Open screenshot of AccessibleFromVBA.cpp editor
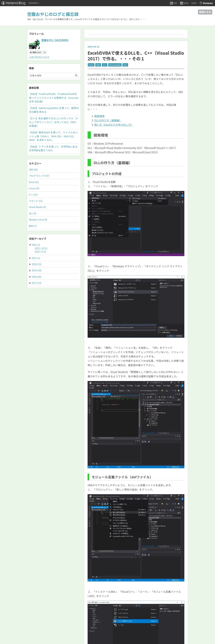 (x=136, y=424)
